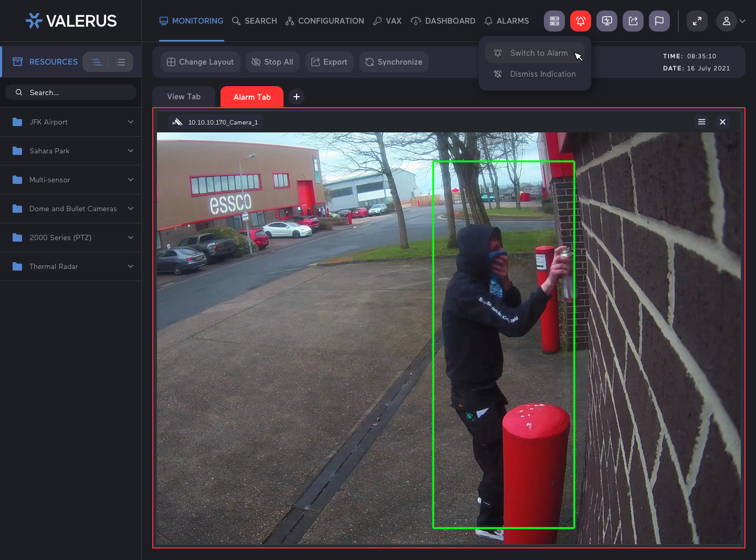
Task: Enter fullscreen with the expand icon
Action: [x=697, y=21]
